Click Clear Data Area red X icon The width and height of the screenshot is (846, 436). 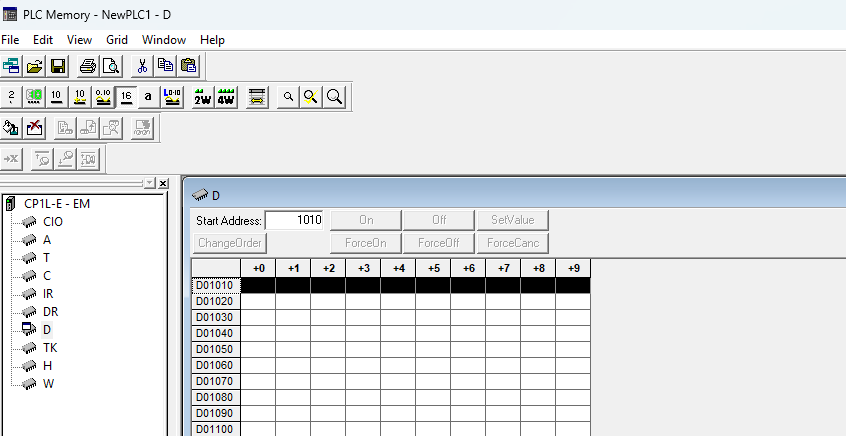coord(34,128)
